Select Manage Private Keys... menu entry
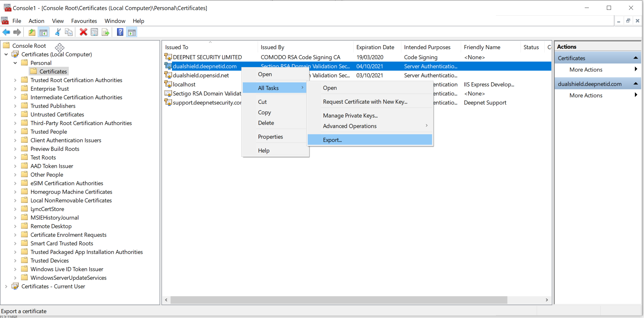The height and width of the screenshot is (318, 644). click(x=350, y=116)
